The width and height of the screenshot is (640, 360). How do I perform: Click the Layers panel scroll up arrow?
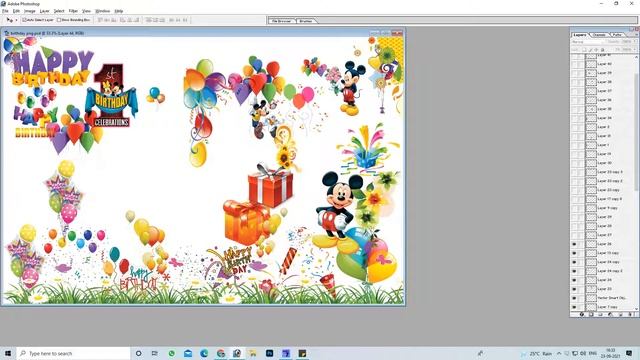tap(637, 57)
